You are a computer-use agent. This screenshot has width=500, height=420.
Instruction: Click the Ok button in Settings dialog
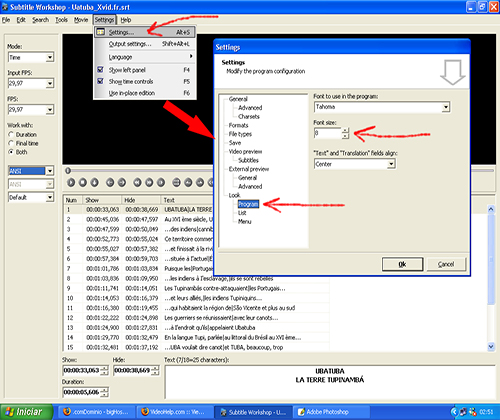tap(403, 264)
